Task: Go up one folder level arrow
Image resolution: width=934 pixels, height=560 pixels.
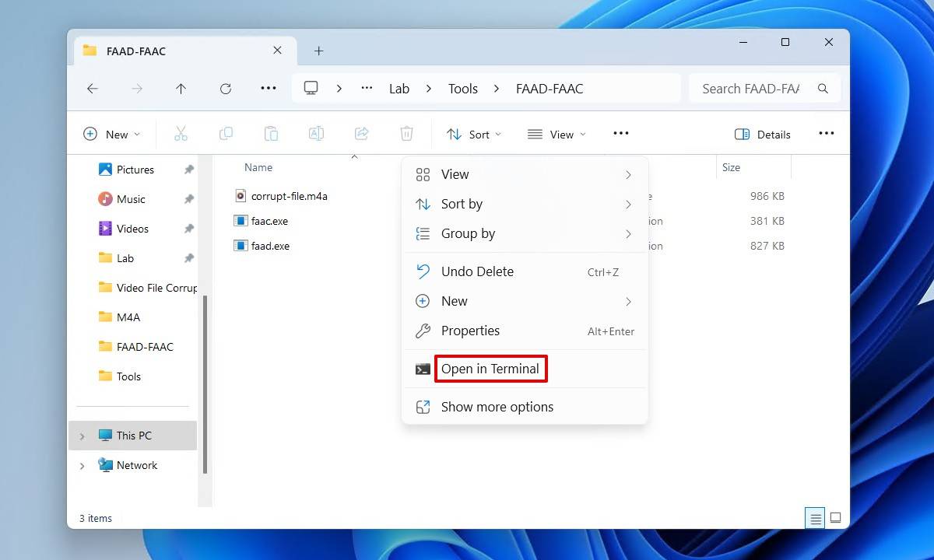Action: (x=181, y=89)
